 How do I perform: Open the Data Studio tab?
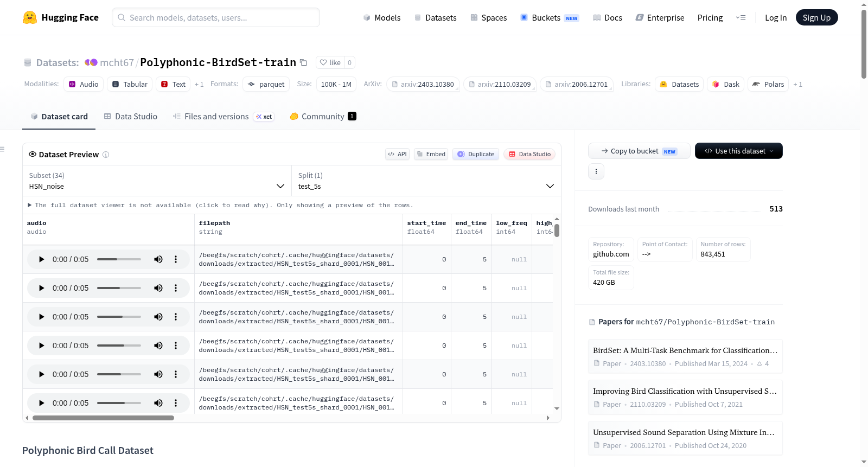pos(131,117)
